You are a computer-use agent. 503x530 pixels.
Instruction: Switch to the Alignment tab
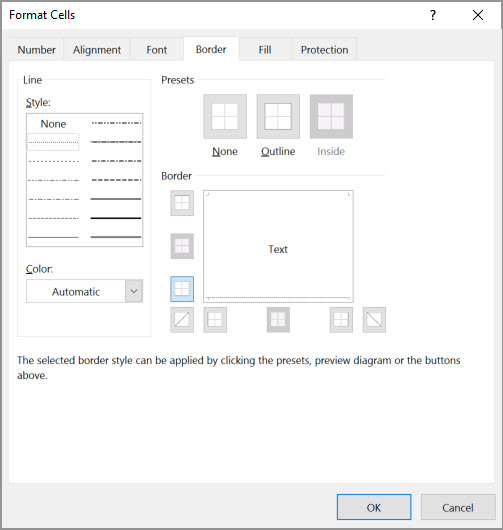point(97,50)
